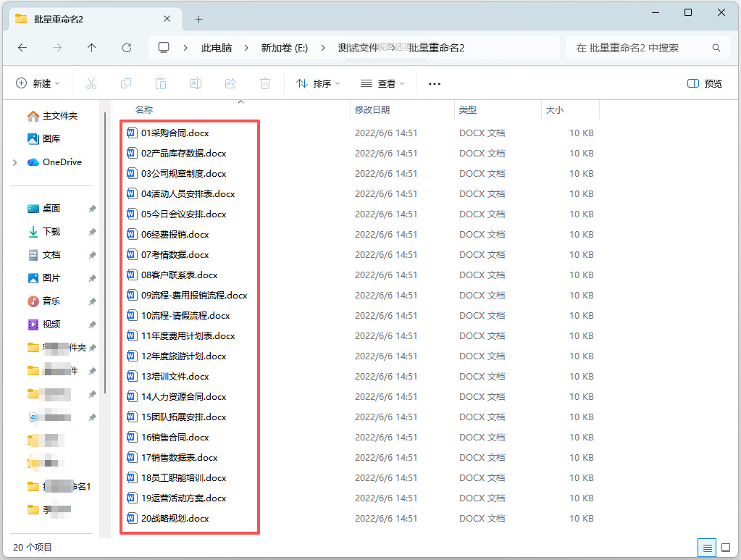This screenshot has width=741, height=560.
Task: Select file 03公司规章制度.docx
Action: [183, 173]
